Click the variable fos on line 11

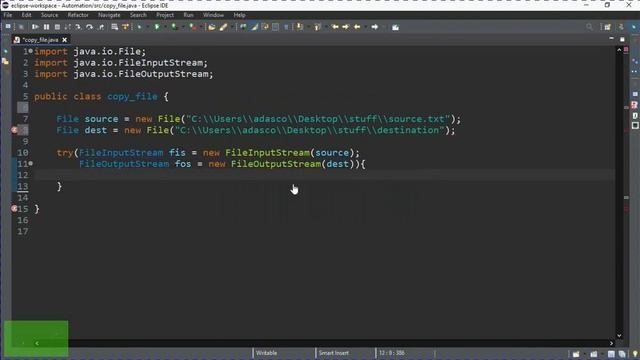183,164
